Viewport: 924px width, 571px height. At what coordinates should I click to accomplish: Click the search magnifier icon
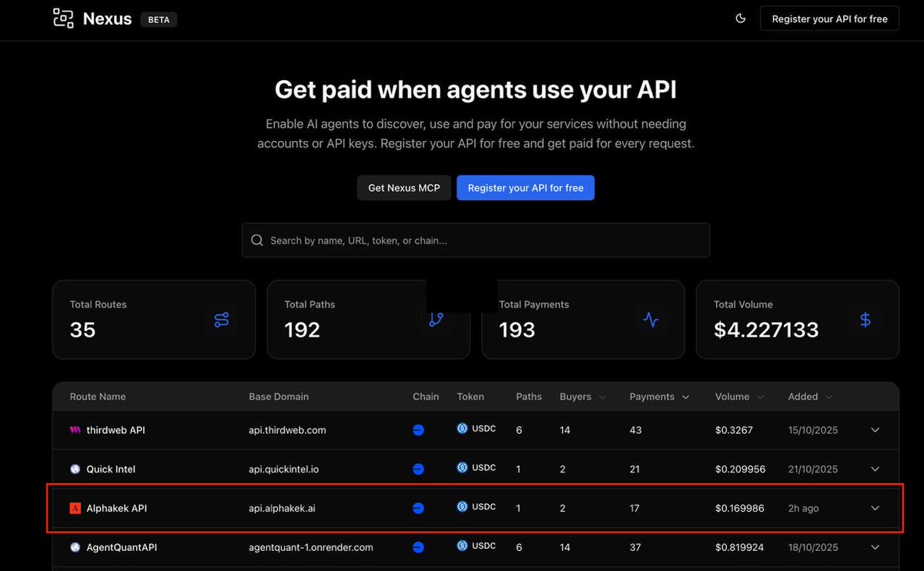[x=257, y=240]
